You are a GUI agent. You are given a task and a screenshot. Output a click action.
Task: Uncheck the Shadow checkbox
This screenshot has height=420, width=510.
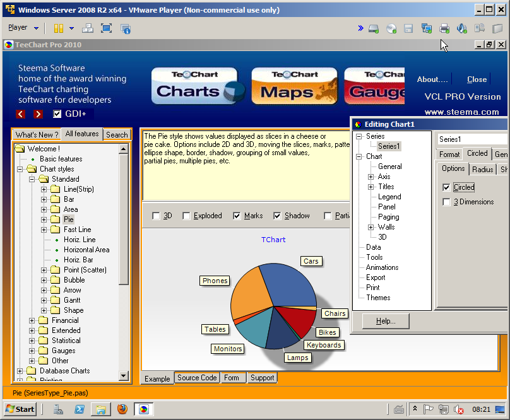(277, 216)
